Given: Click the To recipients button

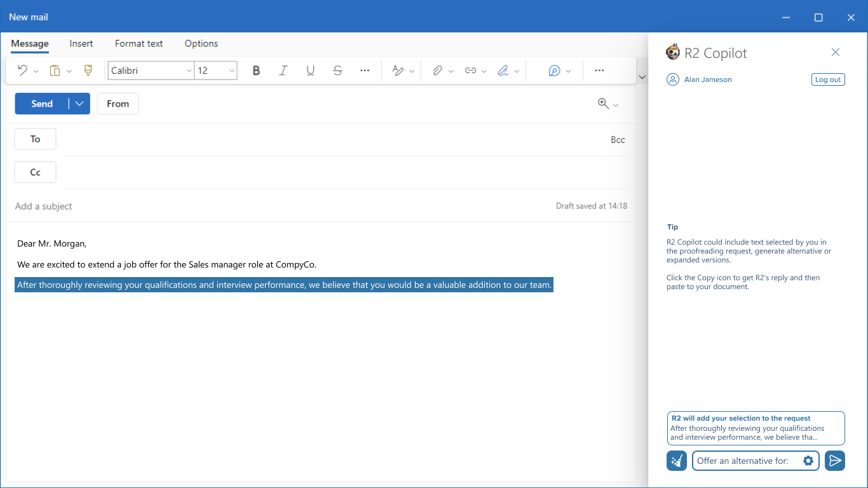Looking at the screenshot, I should [35, 139].
